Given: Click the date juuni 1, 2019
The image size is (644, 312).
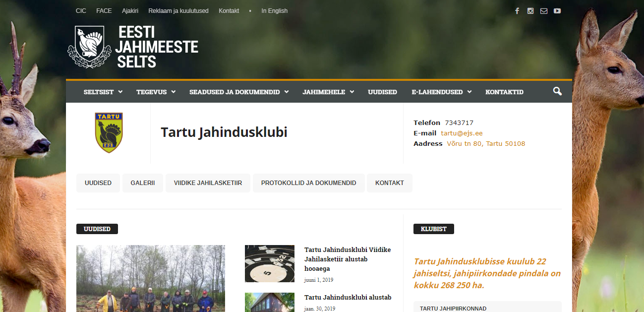Looking at the screenshot, I should point(319,280).
